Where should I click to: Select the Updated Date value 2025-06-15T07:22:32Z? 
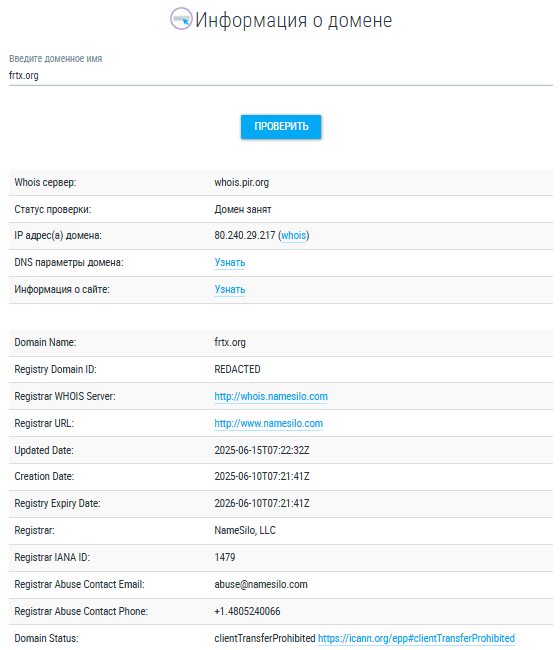[262, 450]
